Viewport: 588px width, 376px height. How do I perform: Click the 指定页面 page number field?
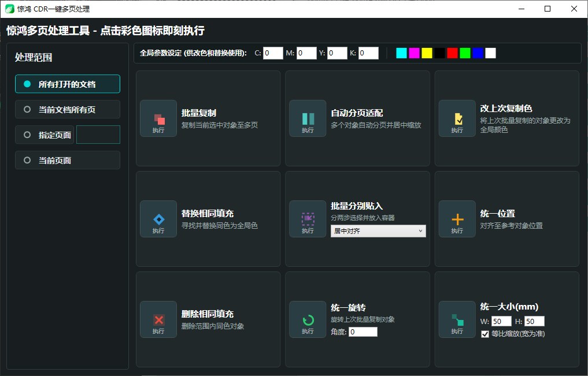coord(98,135)
